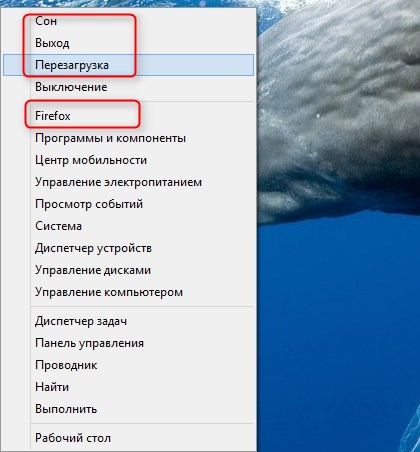
Task: Open Проводник file explorer
Action: coord(128,365)
